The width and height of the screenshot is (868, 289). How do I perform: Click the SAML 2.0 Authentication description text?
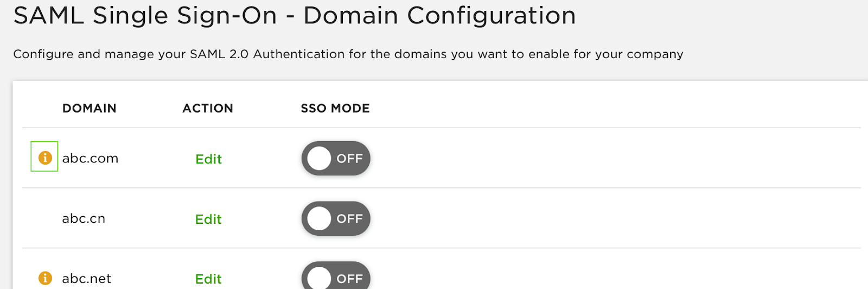[x=348, y=54]
